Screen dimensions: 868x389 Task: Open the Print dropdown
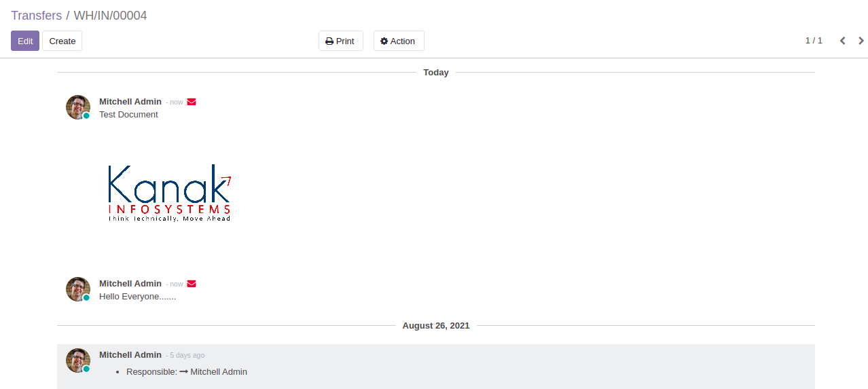(x=341, y=41)
